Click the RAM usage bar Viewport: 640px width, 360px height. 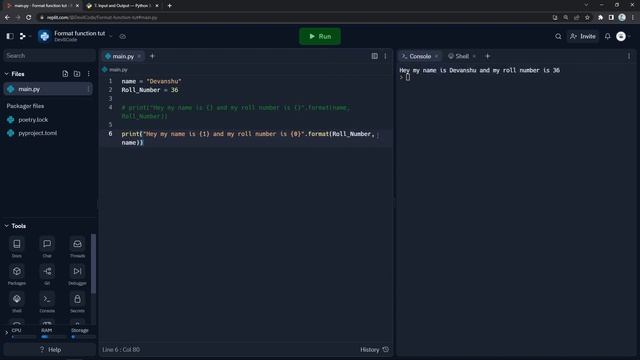(x=53, y=337)
